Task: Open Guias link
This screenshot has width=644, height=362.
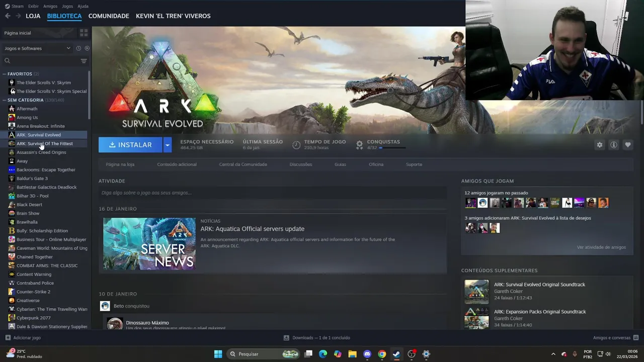Action: pyautogui.click(x=340, y=164)
